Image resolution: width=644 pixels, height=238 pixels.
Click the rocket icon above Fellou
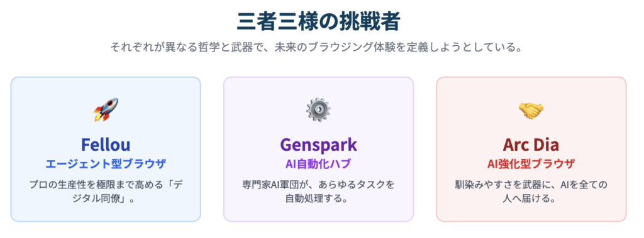pos(106,109)
